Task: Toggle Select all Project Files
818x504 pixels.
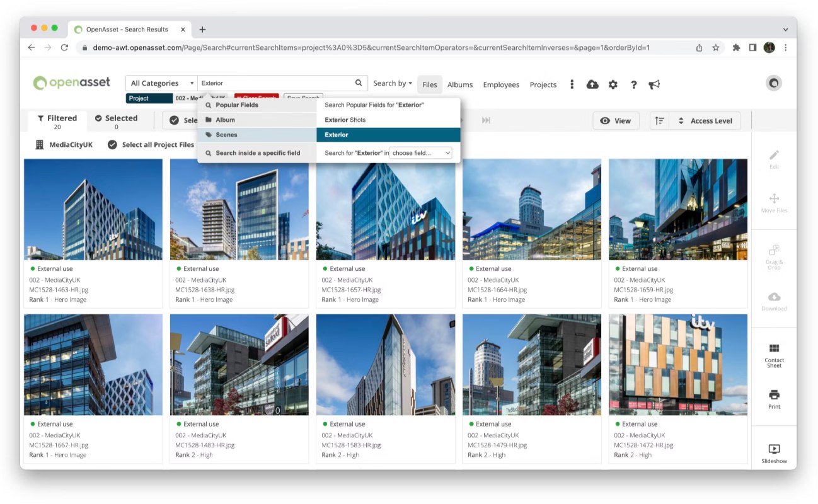Action: [151, 144]
